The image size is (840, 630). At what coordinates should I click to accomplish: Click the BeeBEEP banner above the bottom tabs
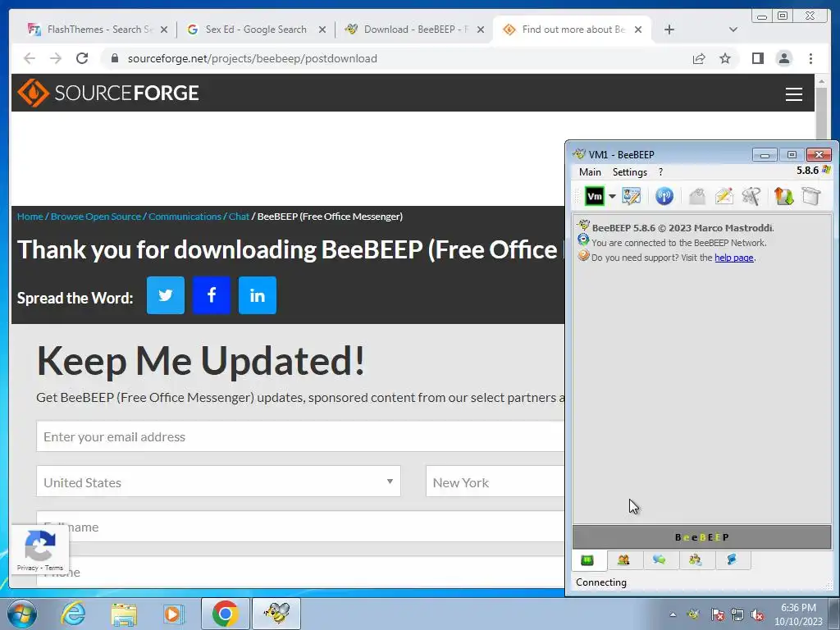point(702,537)
